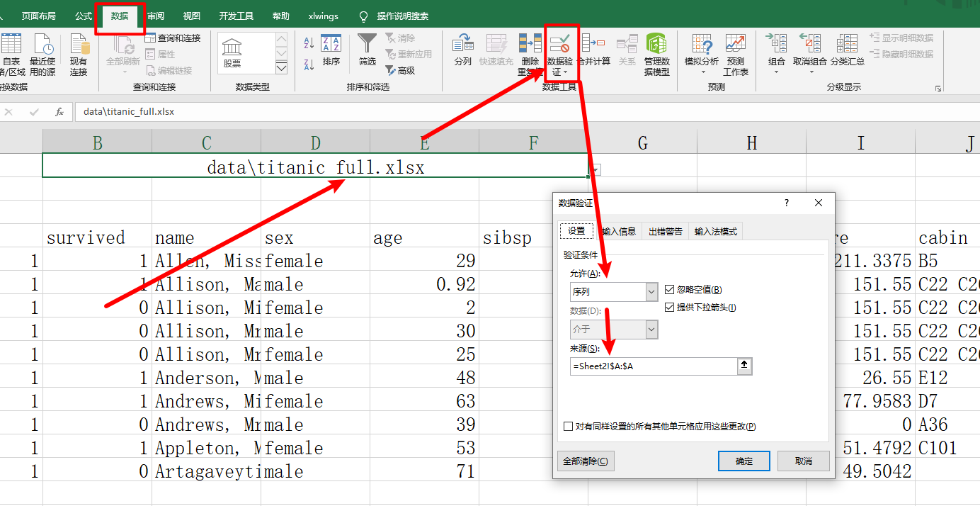Open 高级 (Advanced) filter

[x=400, y=71]
